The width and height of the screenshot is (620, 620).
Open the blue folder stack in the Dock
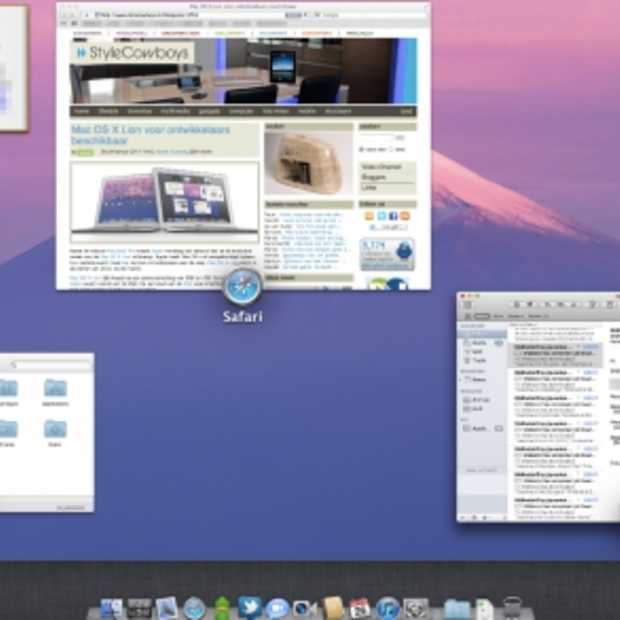(457, 610)
